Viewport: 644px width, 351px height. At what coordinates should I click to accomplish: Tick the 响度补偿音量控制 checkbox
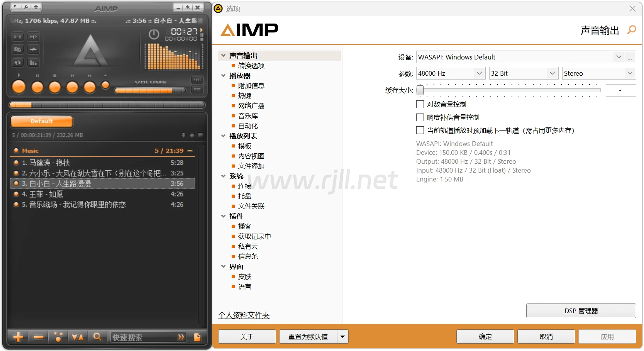point(420,117)
